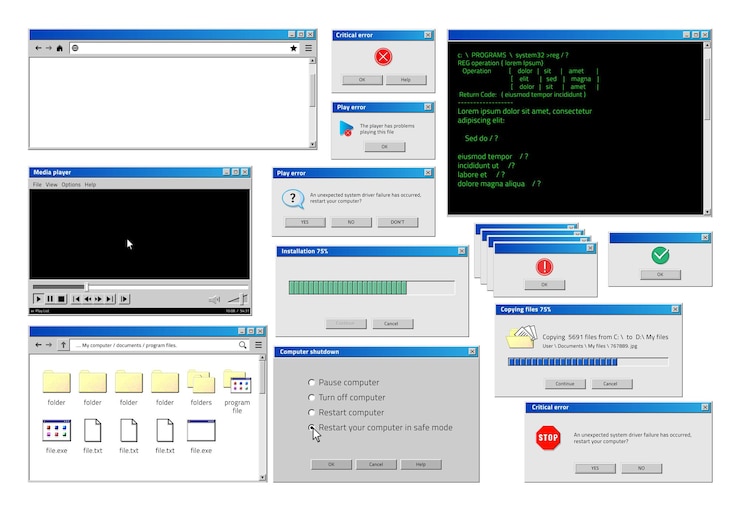Click the question mark bubble icon
740x511 pixels.
(x=293, y=199)
